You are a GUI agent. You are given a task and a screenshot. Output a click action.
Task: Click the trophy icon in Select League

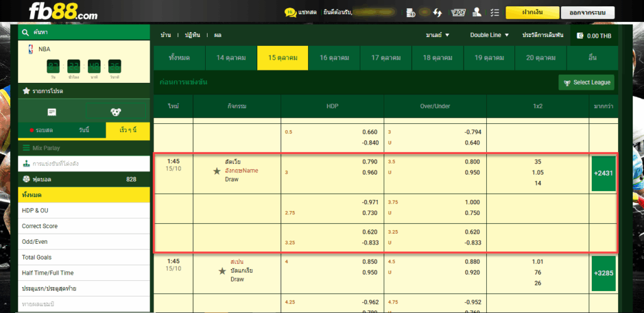pyautogui.click(x=567, y=83)
